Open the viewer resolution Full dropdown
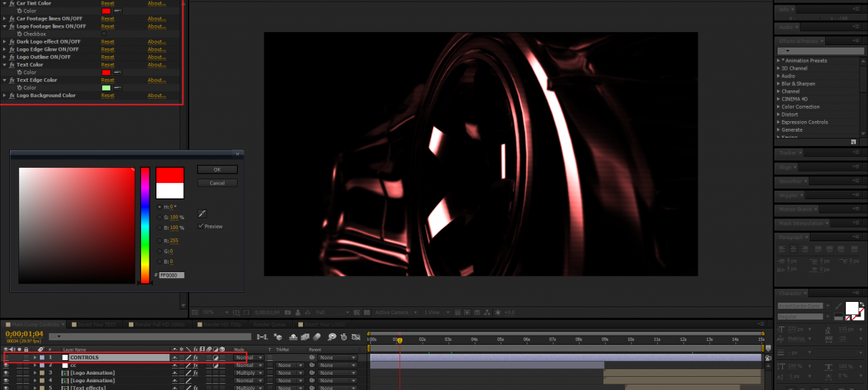This screenshot has width=868, height=390. point(332,313)
